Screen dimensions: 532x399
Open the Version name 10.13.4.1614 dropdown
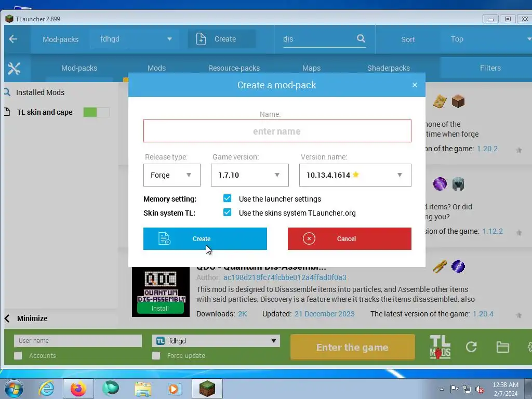coord(355,175)
